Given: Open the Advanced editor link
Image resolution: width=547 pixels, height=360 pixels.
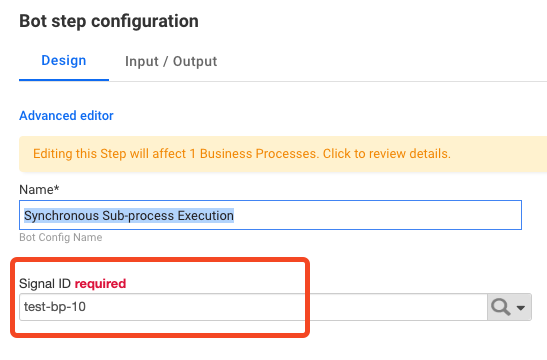Looking at the screenshot, I should pos(66,115).
